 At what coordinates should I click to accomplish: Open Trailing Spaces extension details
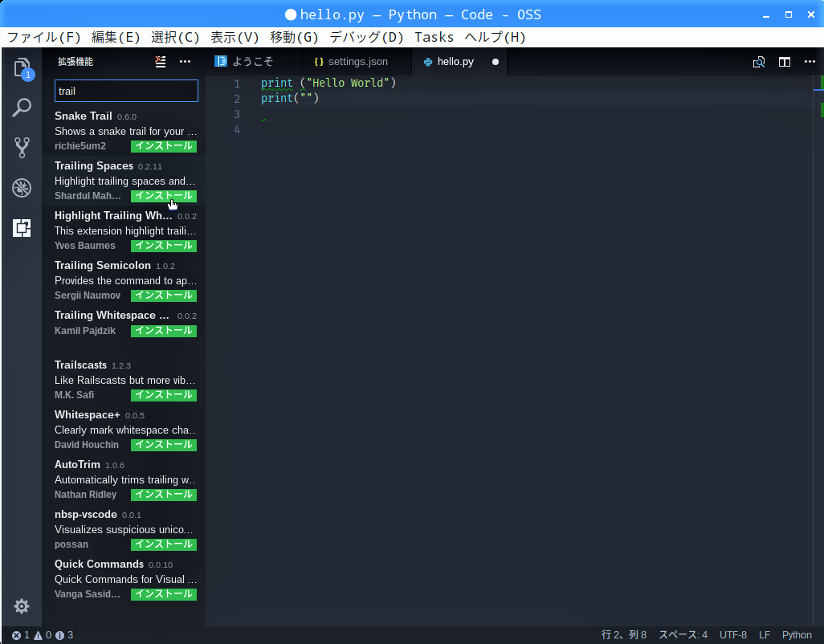[x=124, y=181]
